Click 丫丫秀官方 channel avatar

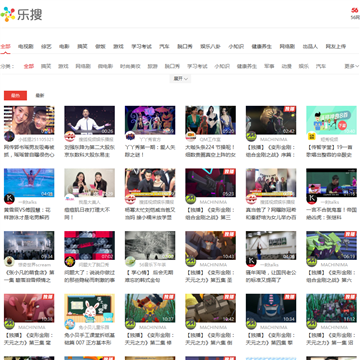point(130,136)
